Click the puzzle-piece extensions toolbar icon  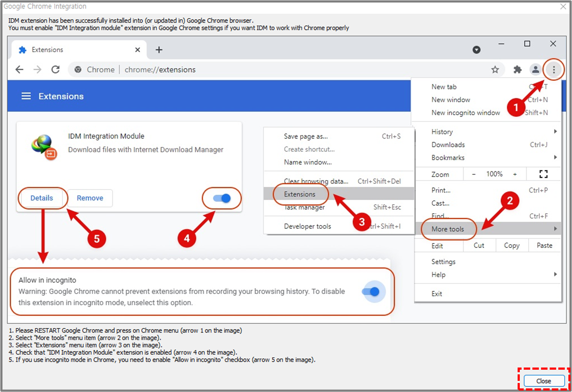518,69
